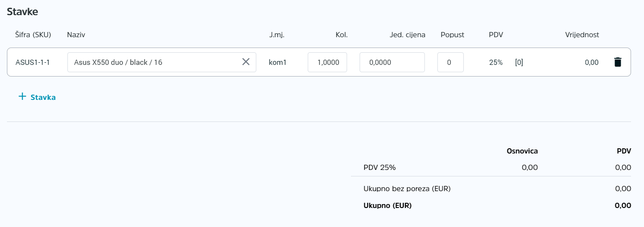Edit the Naziv field with Asus X550
Viewport: 644px width, 227px height.
[162, 62]
